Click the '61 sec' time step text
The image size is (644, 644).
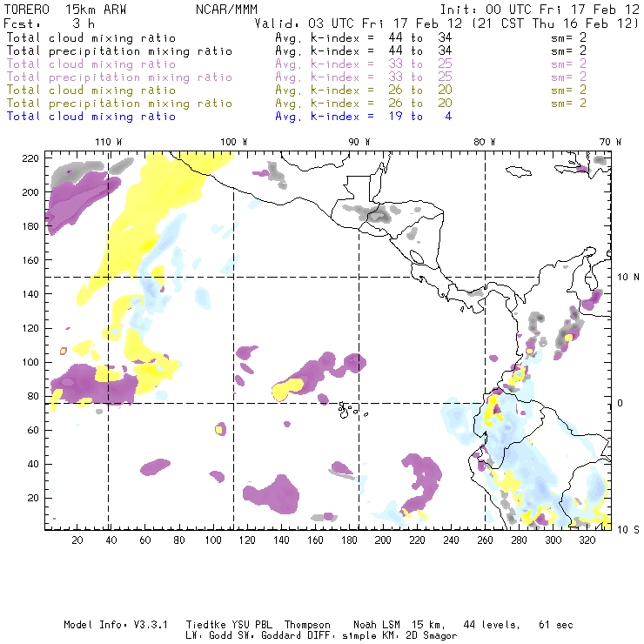pos(556,625)
